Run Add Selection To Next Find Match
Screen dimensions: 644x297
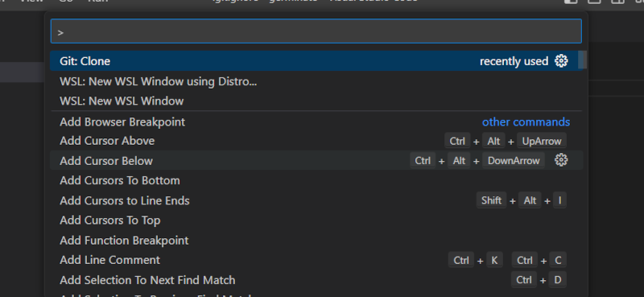(x=316, y=280)
